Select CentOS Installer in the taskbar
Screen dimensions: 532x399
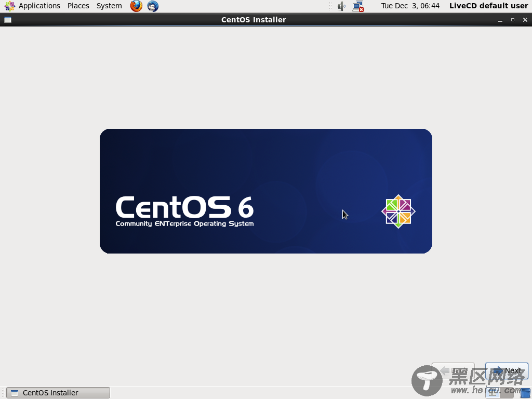pos(58,393)
